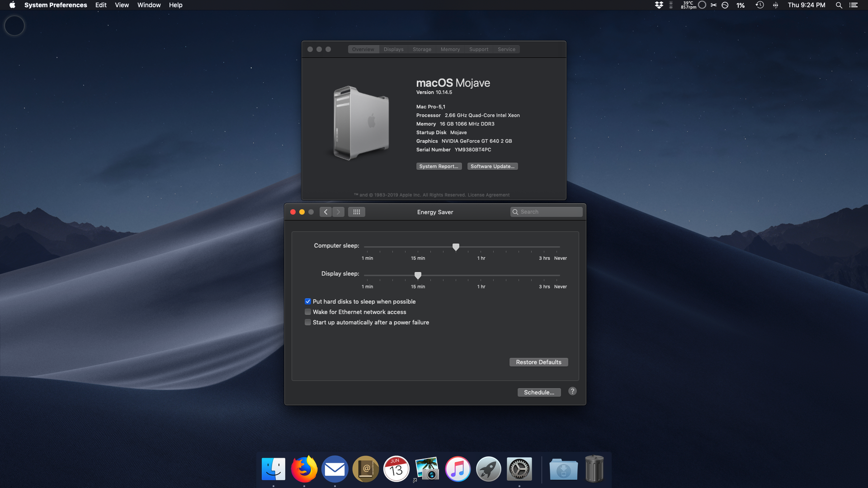Enable Wake for Ethernet network access

tap(308, 312)
